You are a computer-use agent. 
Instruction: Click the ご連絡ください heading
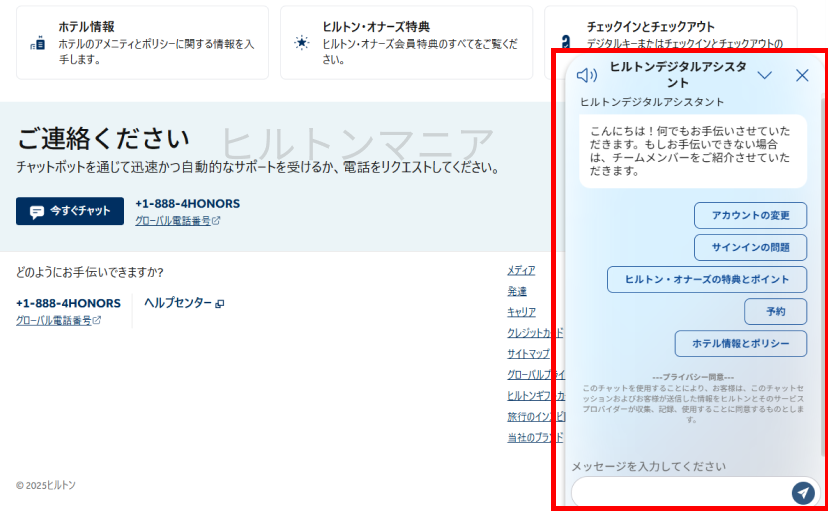click(103, 138)
